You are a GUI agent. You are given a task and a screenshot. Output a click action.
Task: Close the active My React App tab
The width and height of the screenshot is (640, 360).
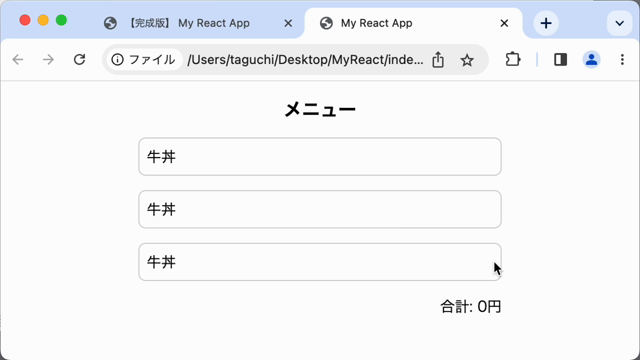504,23
